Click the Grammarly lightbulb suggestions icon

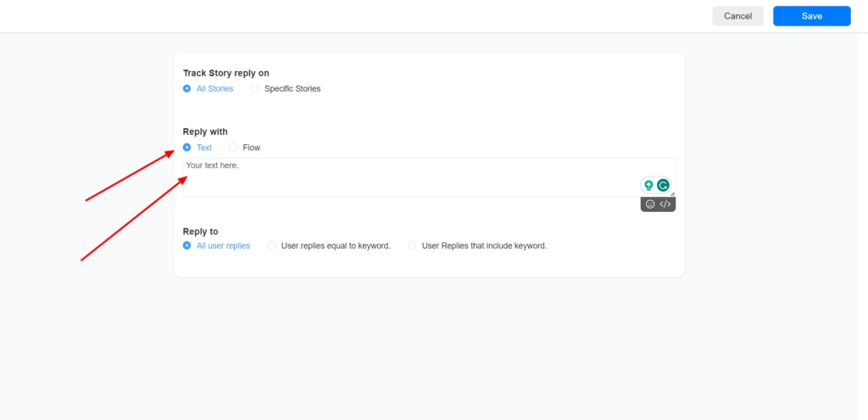[x=648, y=185]
